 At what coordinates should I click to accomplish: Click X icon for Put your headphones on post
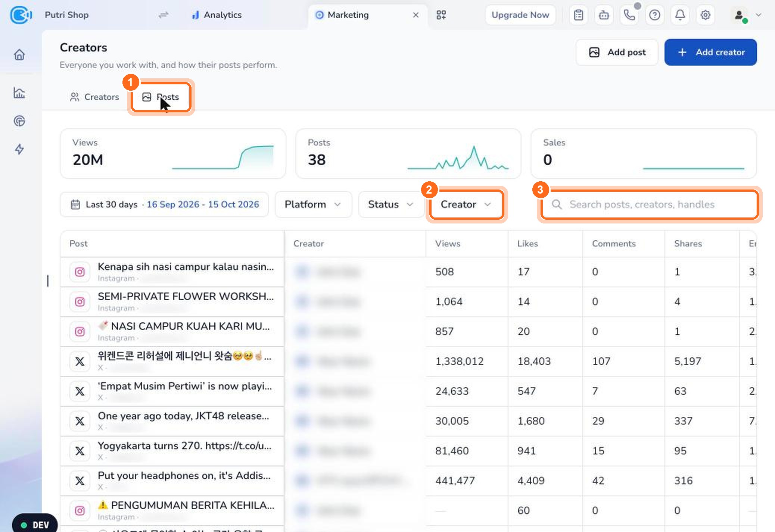[80, 481]
